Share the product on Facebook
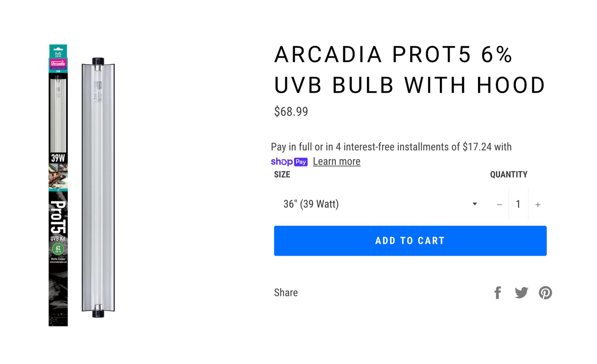Image resolution: width=597 pixels, height=364 pixels. [x=498, y=293]
